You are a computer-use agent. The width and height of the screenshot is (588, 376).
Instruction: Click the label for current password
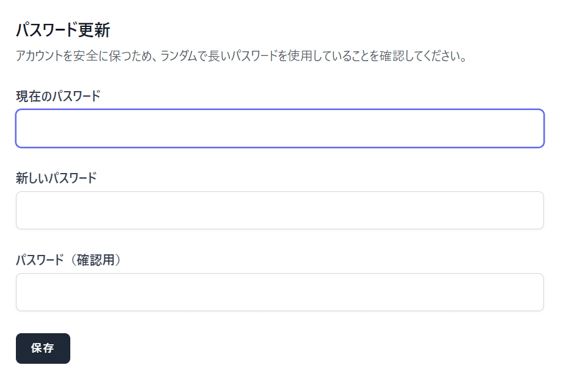[58, 96]
